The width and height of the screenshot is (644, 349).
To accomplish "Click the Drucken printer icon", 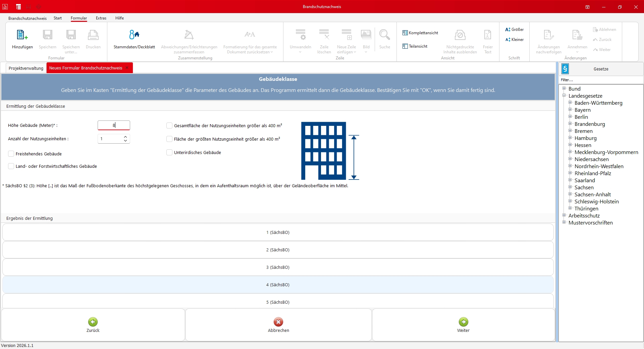I will (93, 35).
